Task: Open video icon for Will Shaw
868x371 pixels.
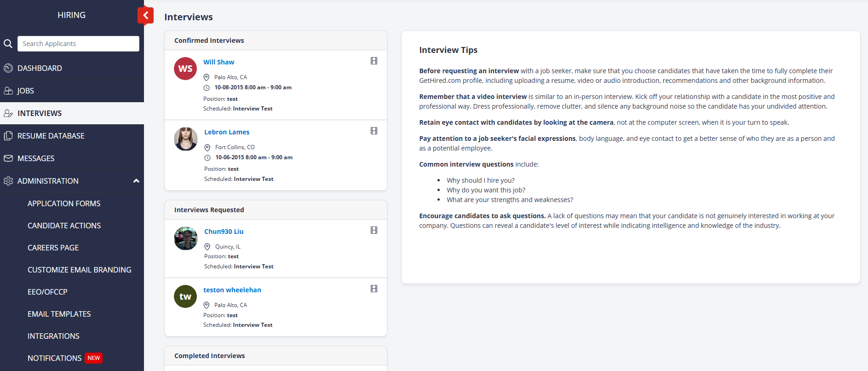Action: [x=374, y=61]
